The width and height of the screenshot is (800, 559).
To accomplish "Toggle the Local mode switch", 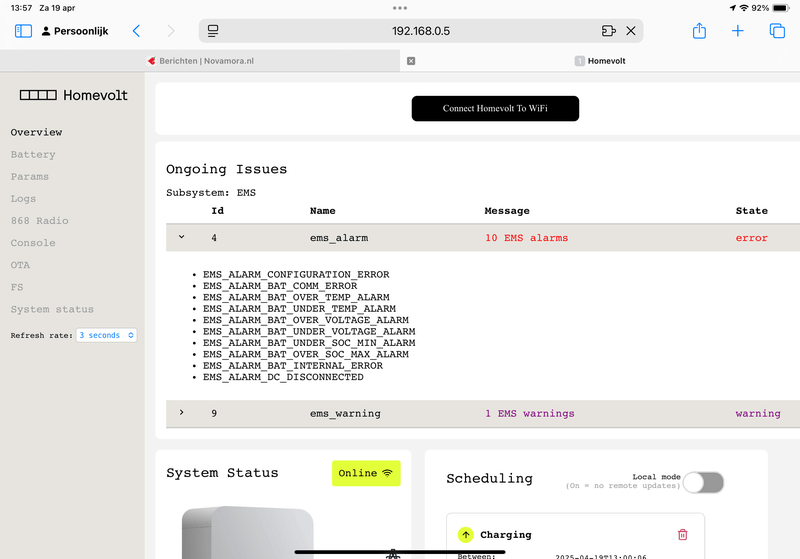I will pyautogui.click(x=704, y=482).
